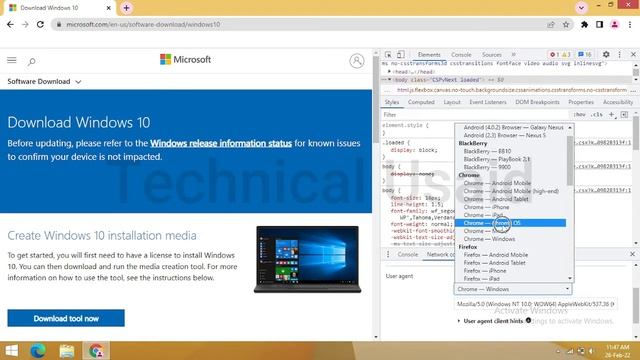Click the blue issues count badge
The image size is (640, 360).
(x=584, y=54)
